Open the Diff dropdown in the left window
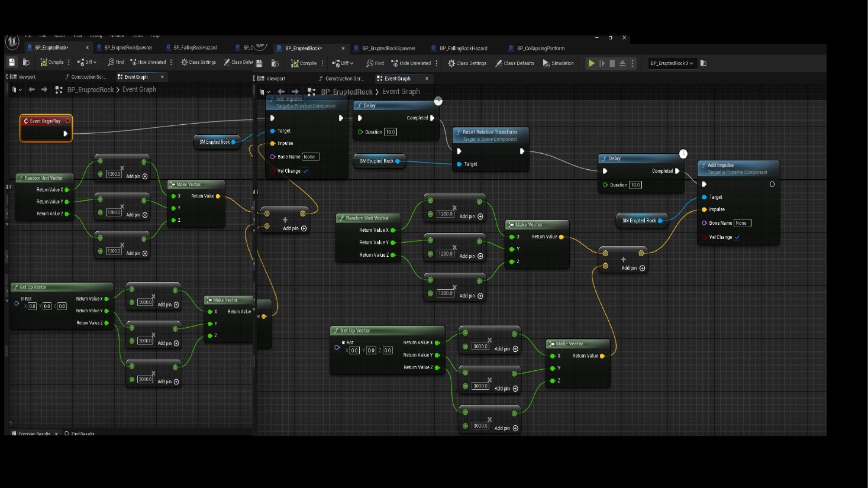The image size is (868, 488). [x=87, y=62]
